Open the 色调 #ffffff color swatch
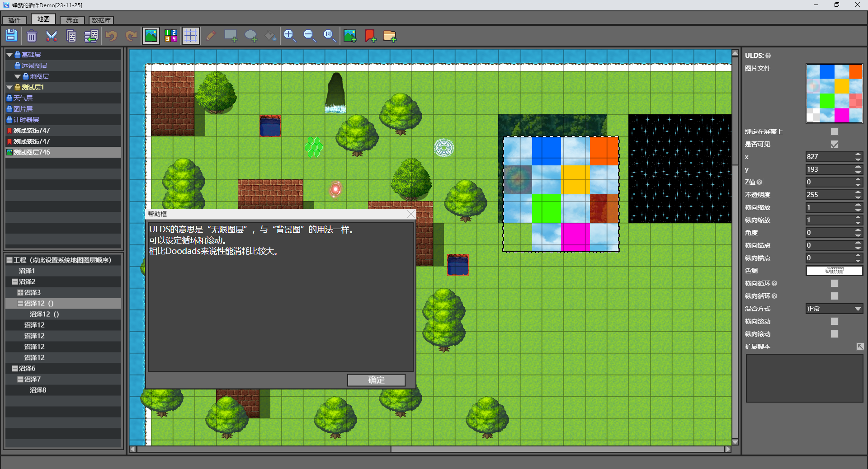 tap(834, 271)
